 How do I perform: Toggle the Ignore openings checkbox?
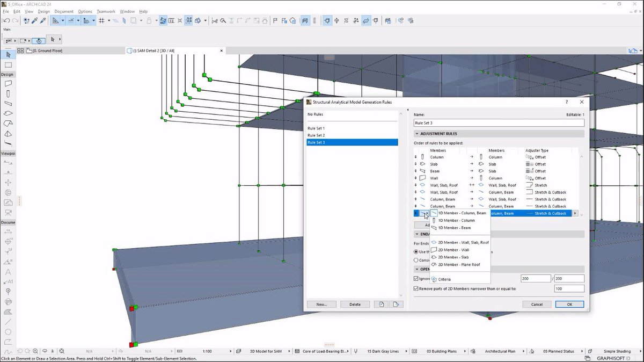pyautogui.click(x=416, y=278)
